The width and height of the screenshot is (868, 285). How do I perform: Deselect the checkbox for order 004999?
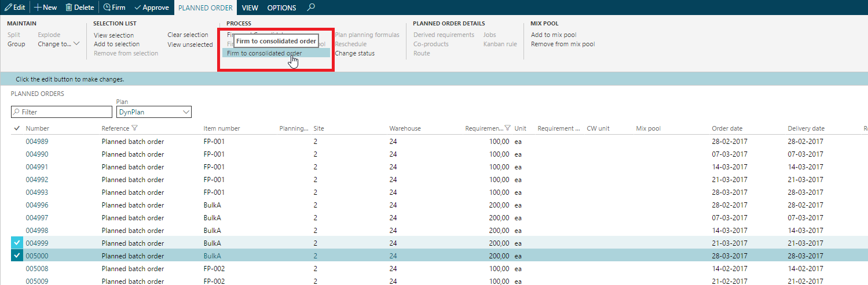(16, 243)
